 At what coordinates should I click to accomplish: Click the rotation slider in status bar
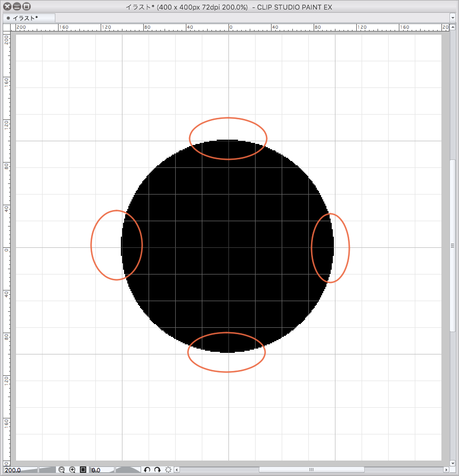click(x=128, y=470)
